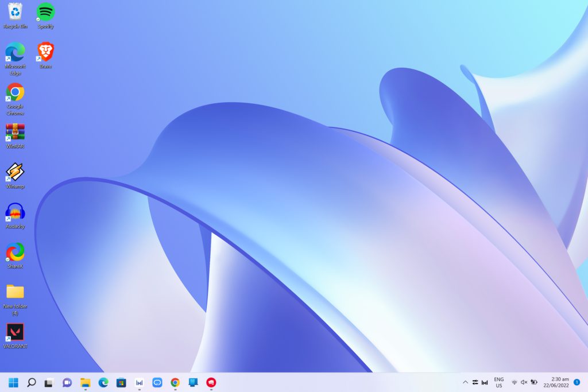Viewport: 588px width, 392px height.
Task: Click the muted volume tray icon
Action: click(x=524, y=382)
